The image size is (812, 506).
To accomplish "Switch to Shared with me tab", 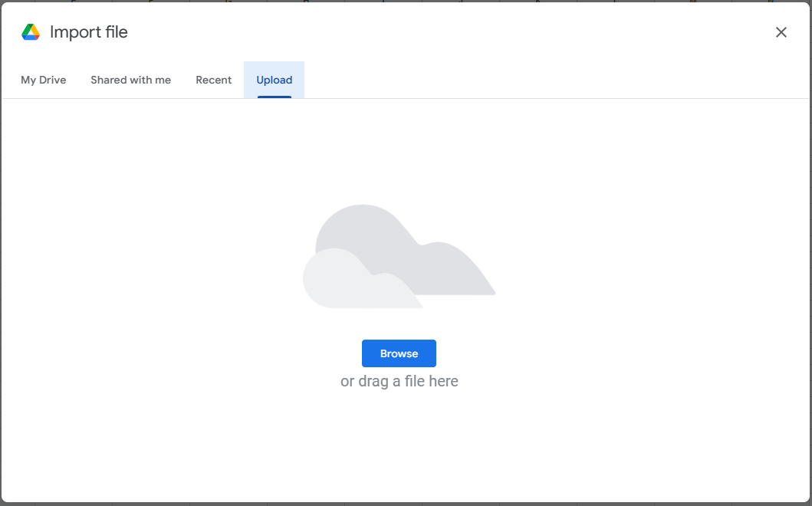I will (x=130, y=80).
